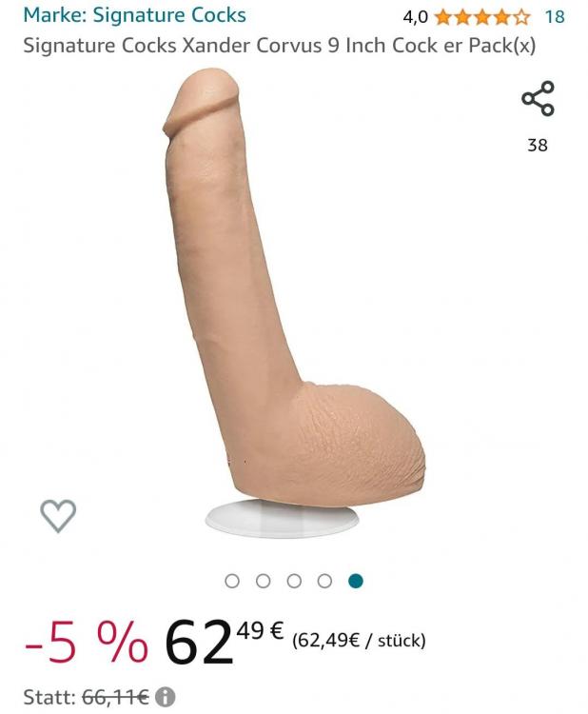Open the Marke brand link
This screenshot has width=588, height=714.
(134, 15)
